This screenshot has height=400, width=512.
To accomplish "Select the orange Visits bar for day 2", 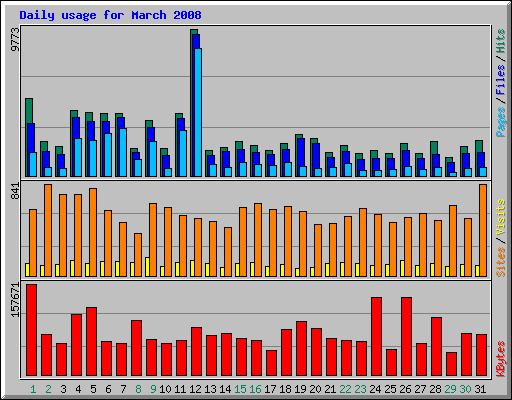I will pos(48,230).
